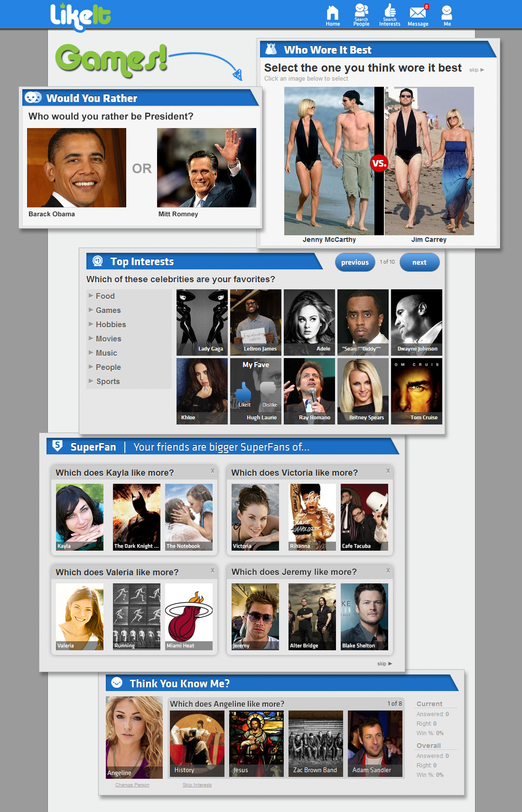The width and height of the screenshot is (522, 812).
Task: Pick Miami Heat for Valeria
Action: point(189,617)
